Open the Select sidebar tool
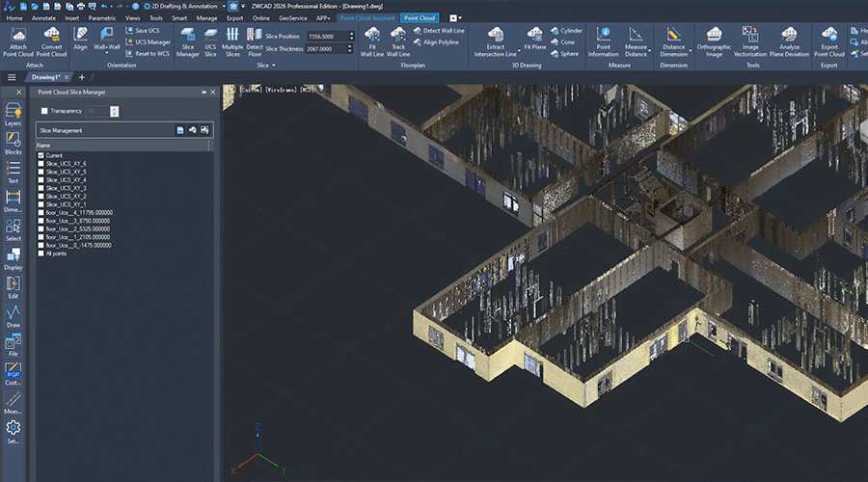The image size is (868, 482). point(13,229)
